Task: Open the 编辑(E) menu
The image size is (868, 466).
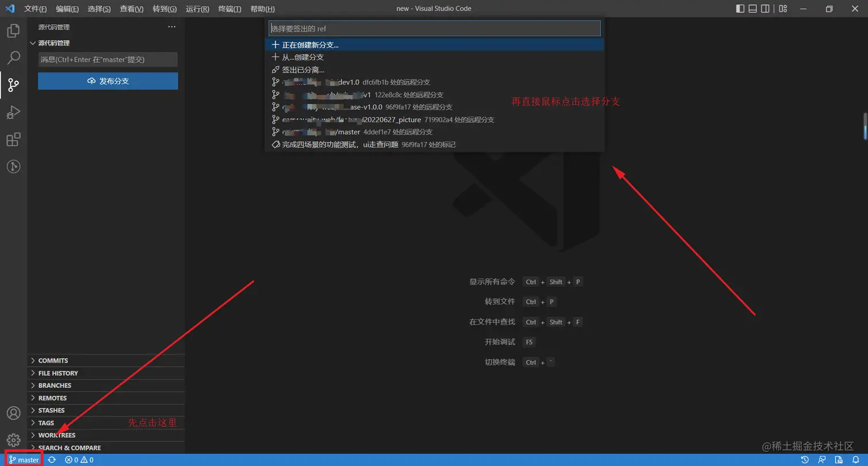Action: pos(67,9)
